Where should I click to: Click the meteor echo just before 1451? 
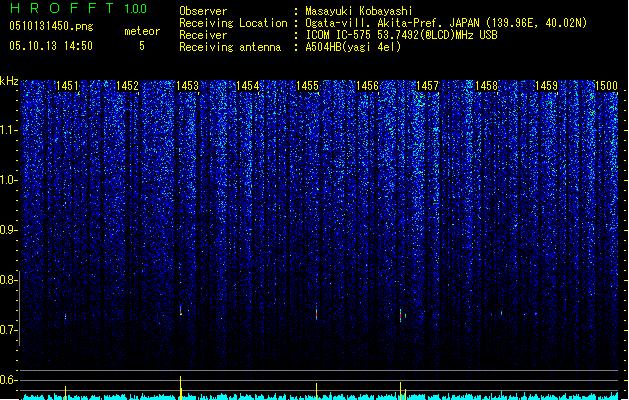[x=65, y=317]
